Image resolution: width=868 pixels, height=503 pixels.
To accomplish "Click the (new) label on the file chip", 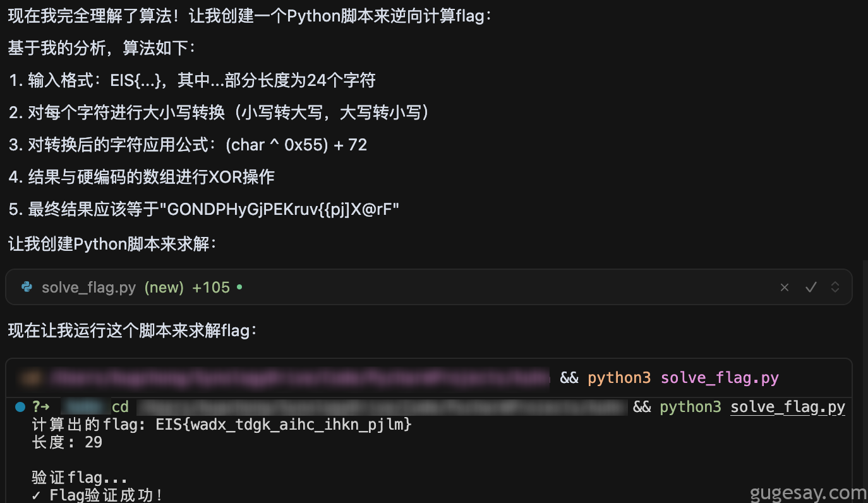I will (164, 288).
